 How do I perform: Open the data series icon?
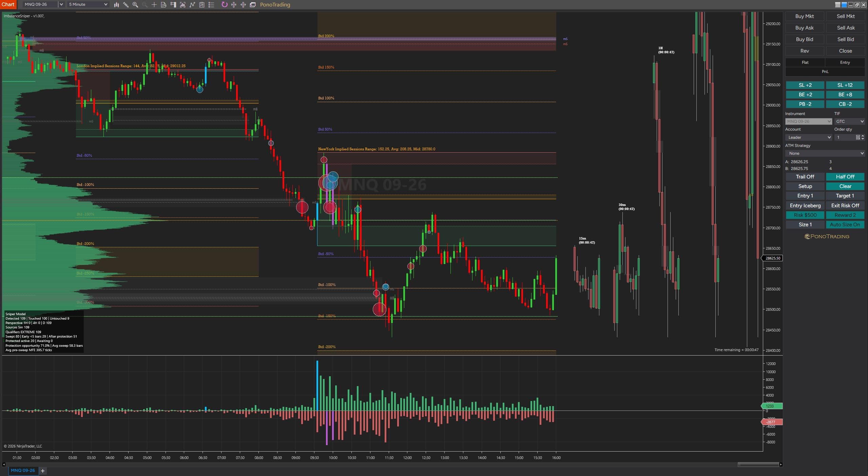[x=182, y=5]
